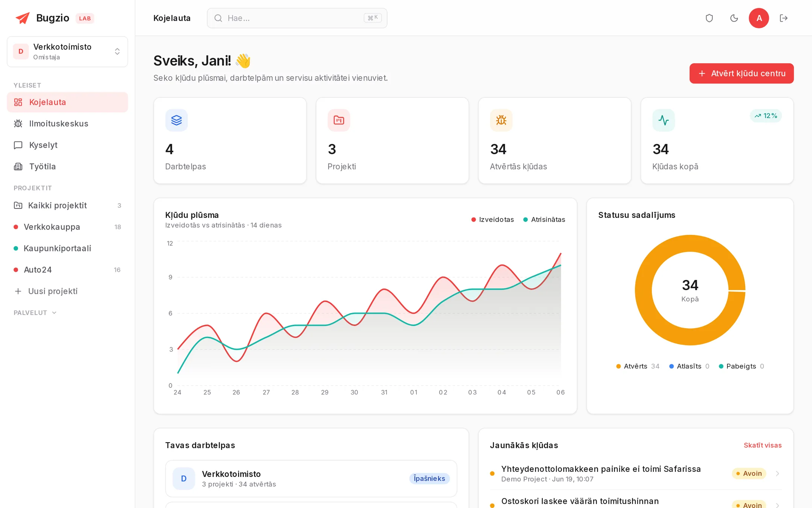
Task: Click the Kojelauta page title in header
Action: click(172, 18)
